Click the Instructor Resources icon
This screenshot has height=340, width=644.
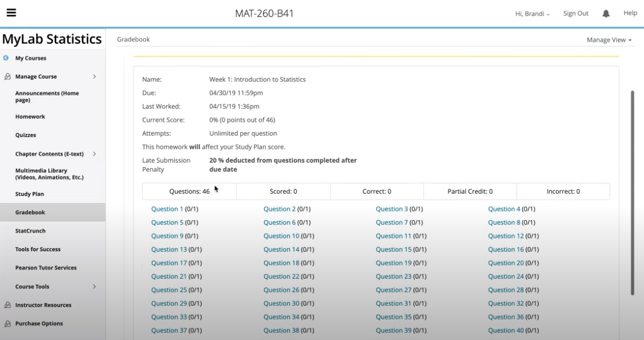pos(6,304)
